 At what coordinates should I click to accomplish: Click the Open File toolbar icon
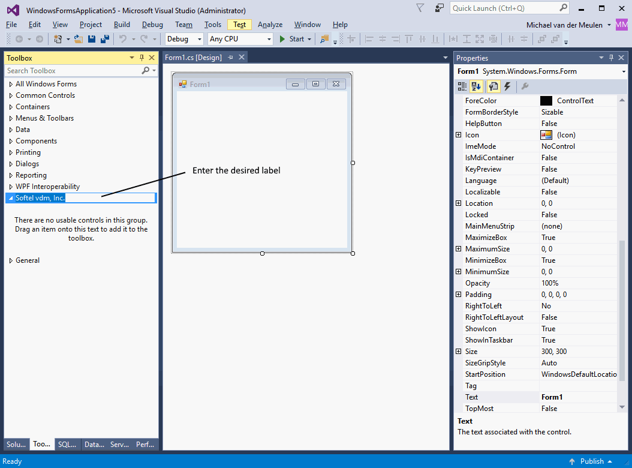click(79, 39)
